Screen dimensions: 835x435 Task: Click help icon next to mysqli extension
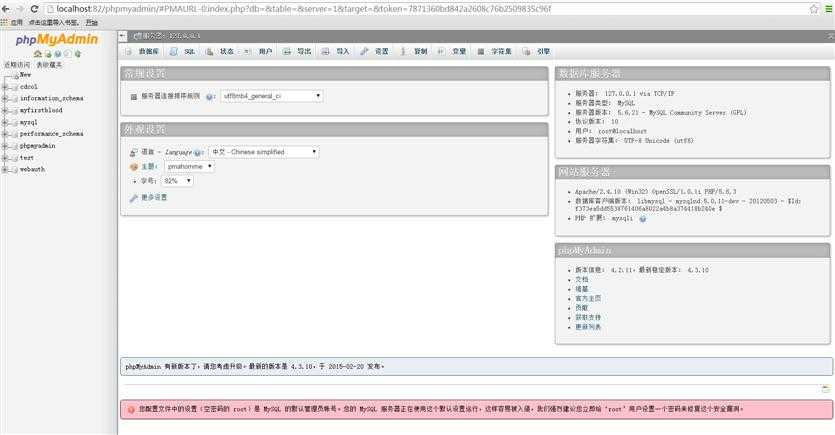tap(643, 219)
